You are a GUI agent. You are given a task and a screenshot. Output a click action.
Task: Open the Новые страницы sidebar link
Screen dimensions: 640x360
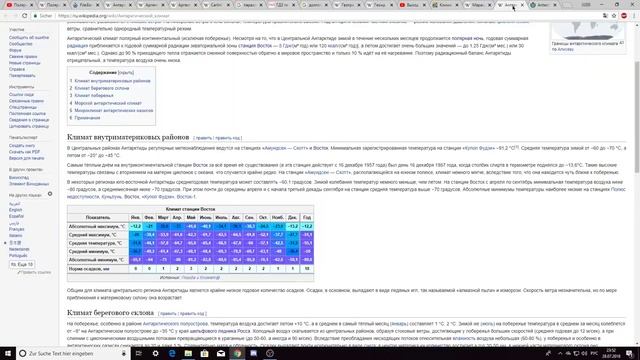(x=24, y=63)
